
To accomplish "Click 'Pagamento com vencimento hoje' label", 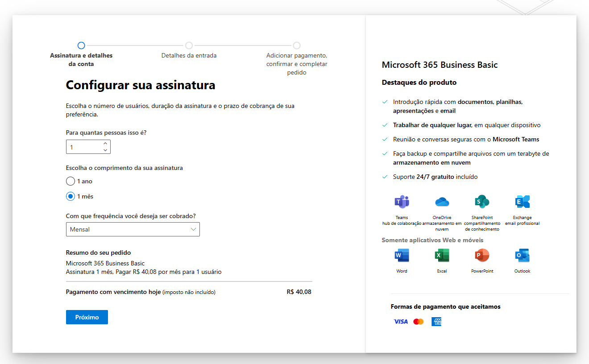I will click(x=113, y=292).
